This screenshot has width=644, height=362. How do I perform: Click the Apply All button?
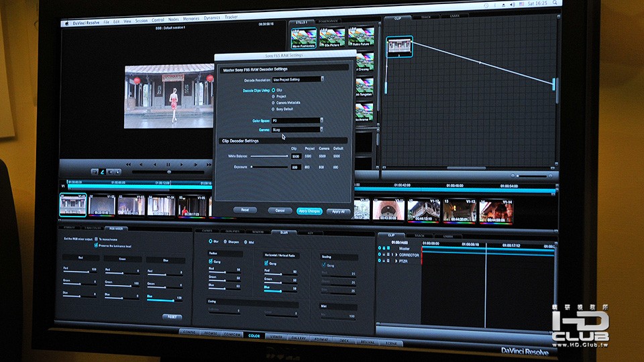(338, 212)
